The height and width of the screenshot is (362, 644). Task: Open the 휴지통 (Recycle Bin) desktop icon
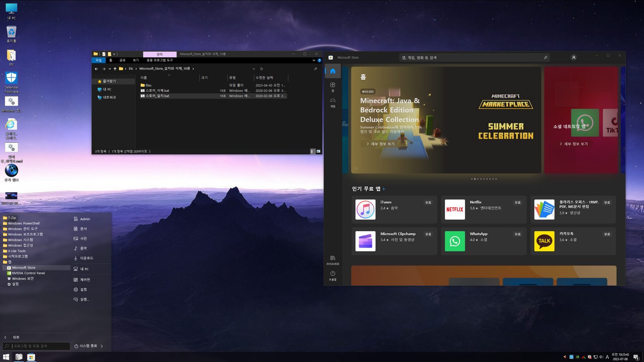(x=11, y=34)
